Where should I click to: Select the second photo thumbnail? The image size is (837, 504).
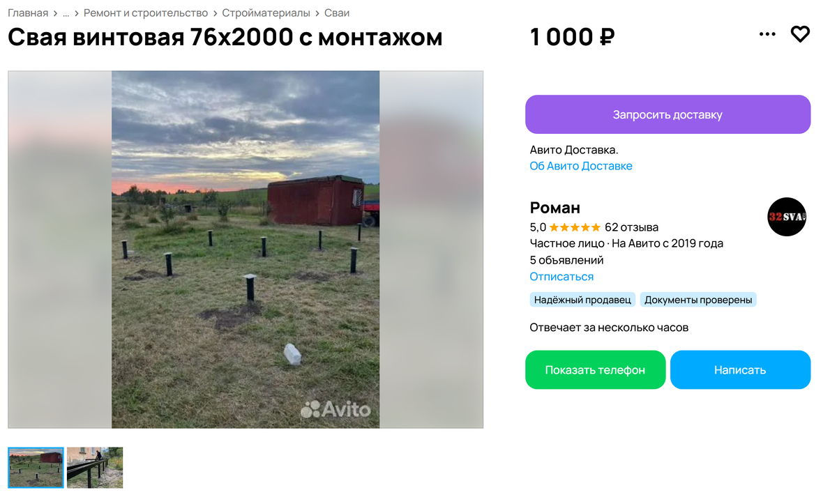[x=95, y=467]
